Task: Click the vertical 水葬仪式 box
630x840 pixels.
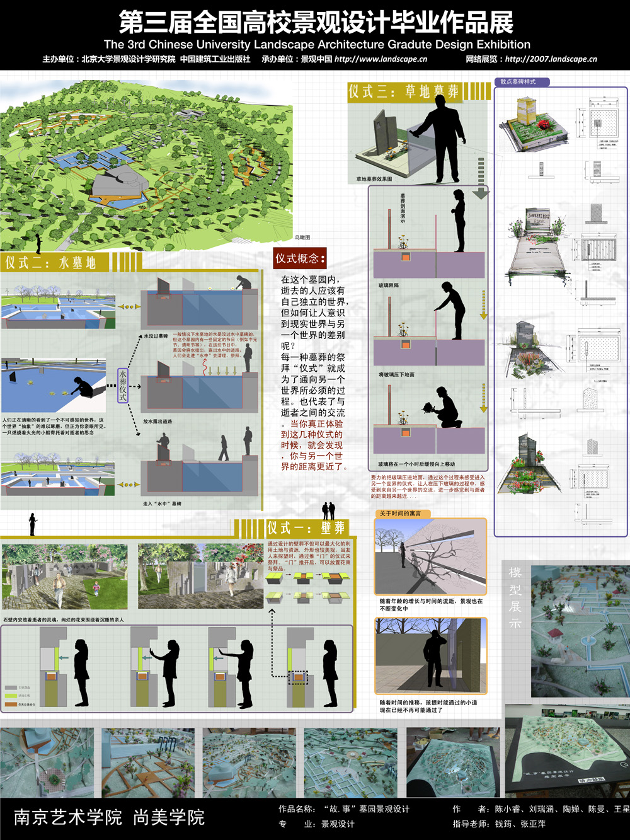Action: point(123,385)
